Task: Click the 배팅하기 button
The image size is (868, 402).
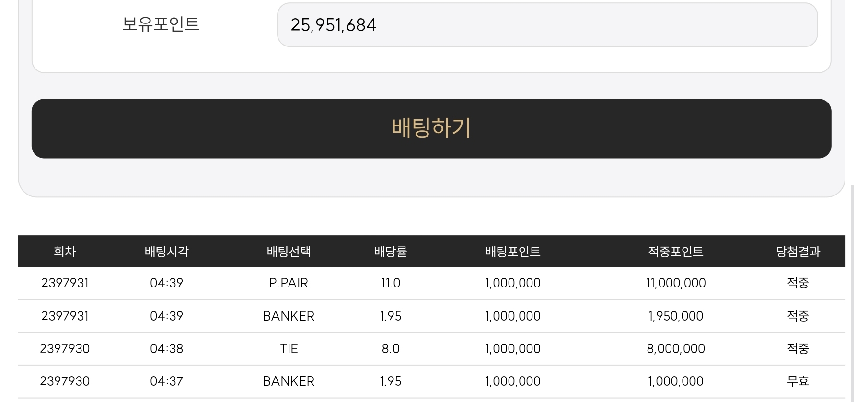Action: point(431,128)
